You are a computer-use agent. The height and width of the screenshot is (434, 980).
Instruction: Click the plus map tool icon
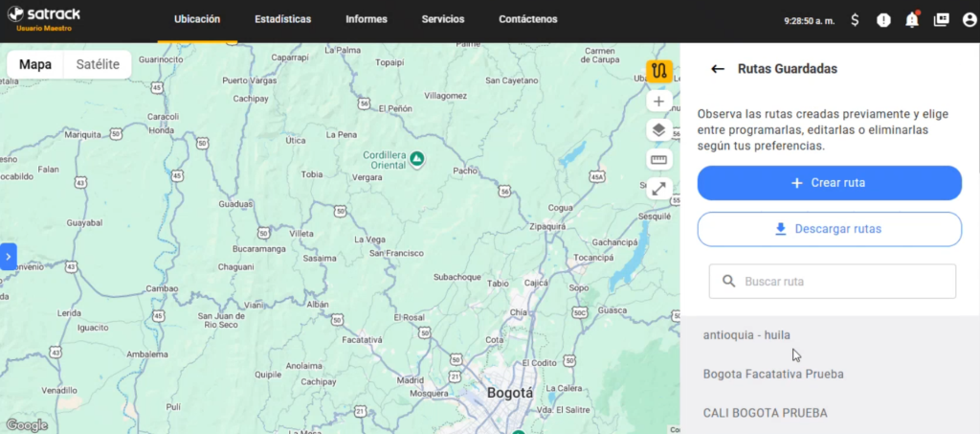click(658, 102)
